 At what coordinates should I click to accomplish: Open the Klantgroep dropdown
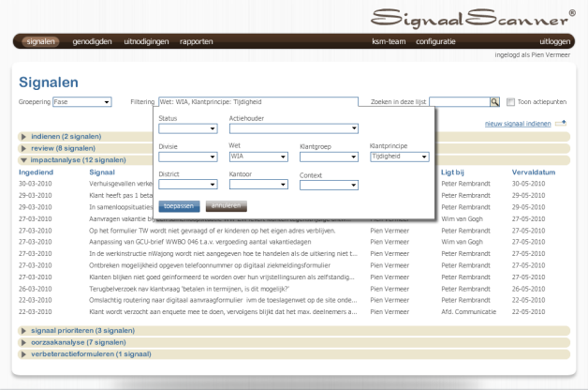329,157
